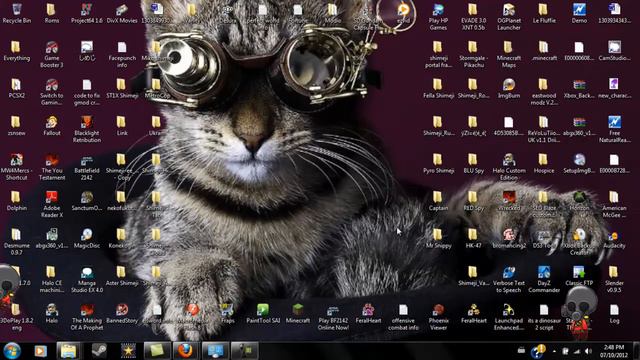Open the Log file icon

tap(614, 313)
